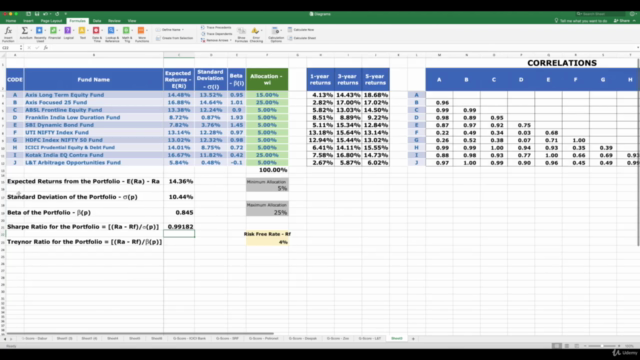Switch to the Insert ribbon tab
The width and height of the screenshot is (640, 360).
(28, 21)
